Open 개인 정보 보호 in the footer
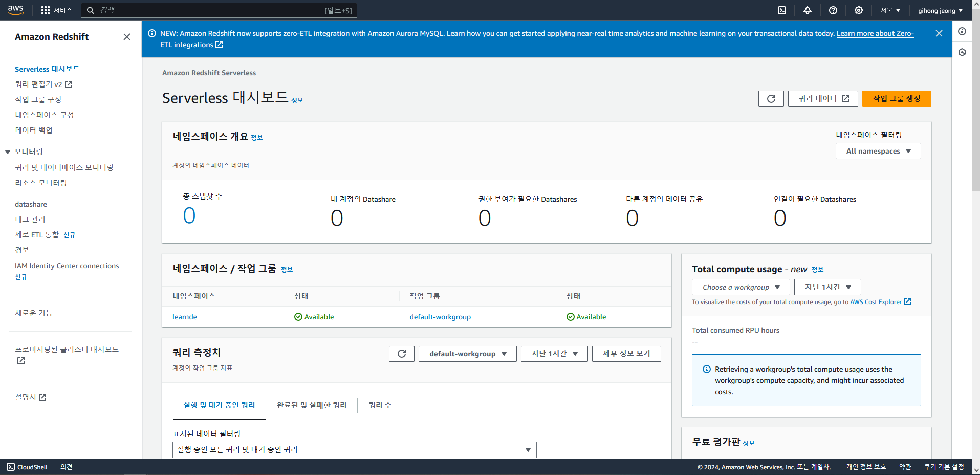 866,467
